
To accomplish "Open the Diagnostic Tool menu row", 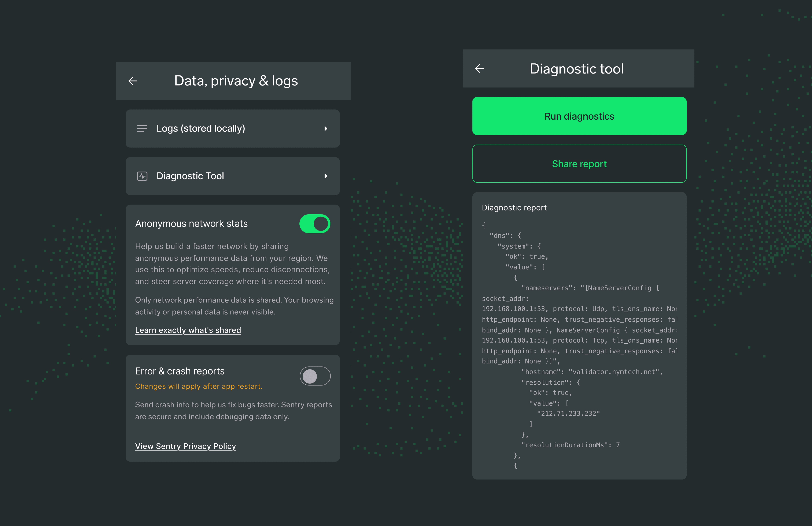I will coord(190,176).
